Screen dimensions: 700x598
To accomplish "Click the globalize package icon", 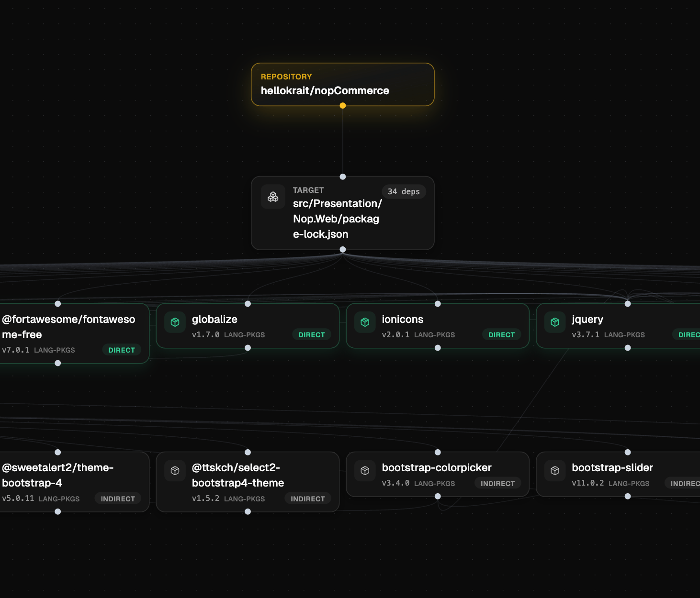I will click(x=175, y=322).
